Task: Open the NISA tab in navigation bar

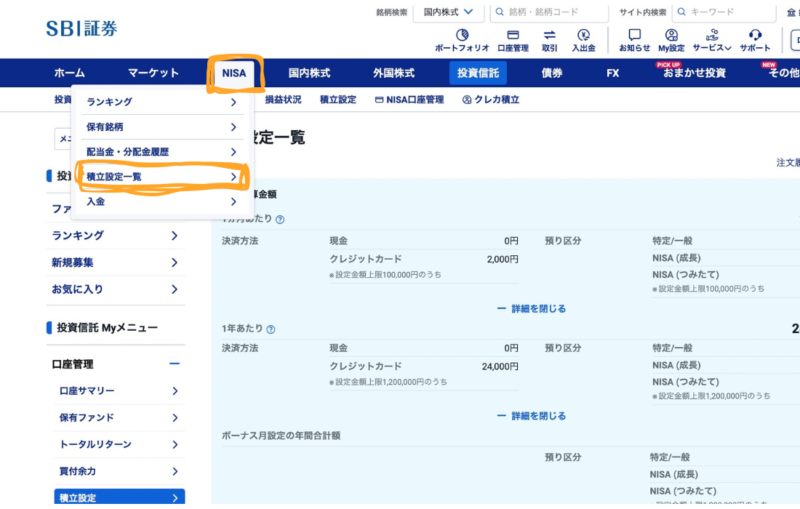Action: coord(235,73)
